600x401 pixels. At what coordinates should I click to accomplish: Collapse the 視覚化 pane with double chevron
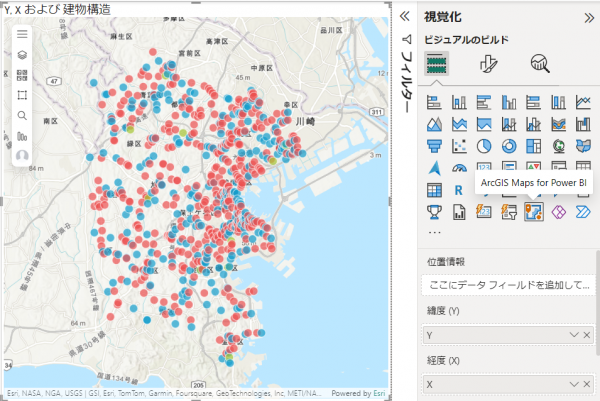pyautogui.click(x=588, y=16)
